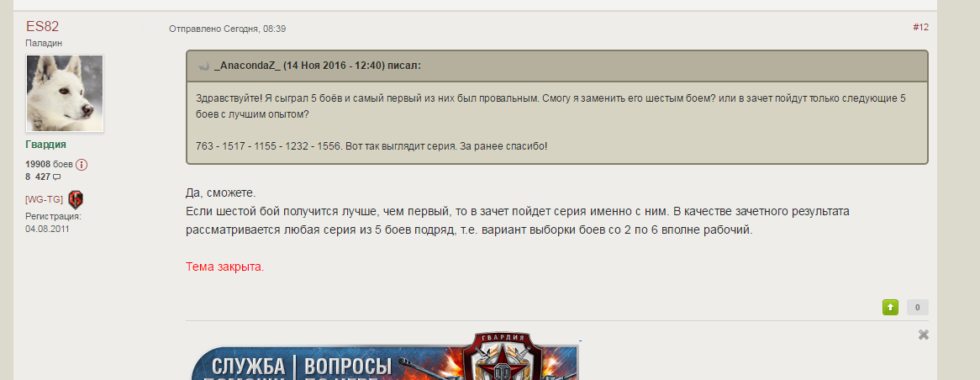This screenshot has width=980, height=380.
Task: Open ES82 user profile link
Action: (43, 26)
